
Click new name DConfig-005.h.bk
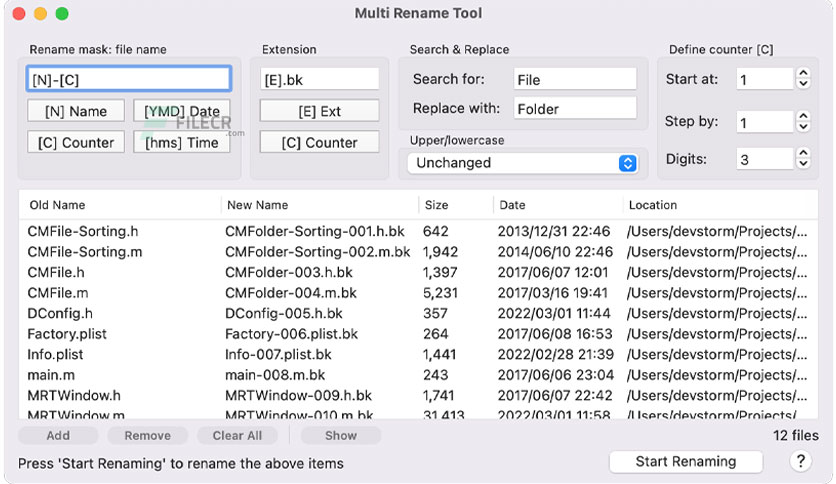[284, 313]
